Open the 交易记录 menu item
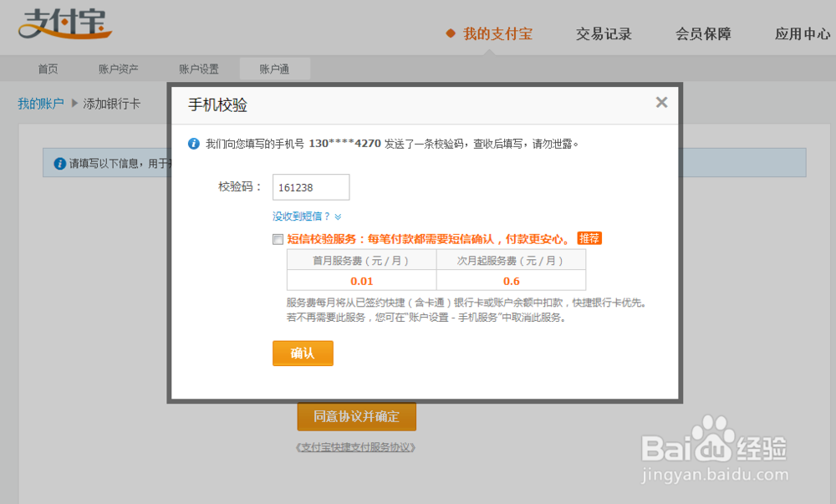Screen dimensions: 836x504 click(604, 34)
